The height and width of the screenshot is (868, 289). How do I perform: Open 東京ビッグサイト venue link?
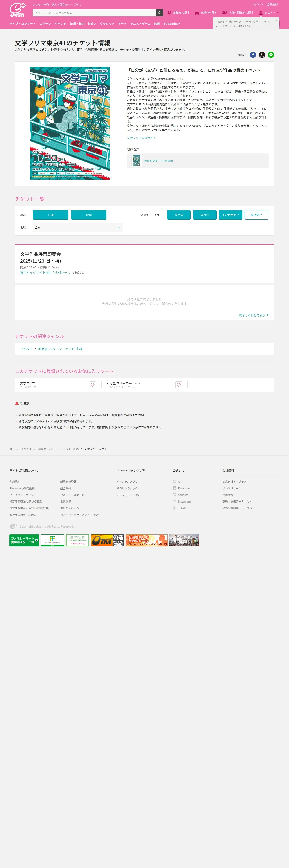pyautogui.click(x=45, y=273)
